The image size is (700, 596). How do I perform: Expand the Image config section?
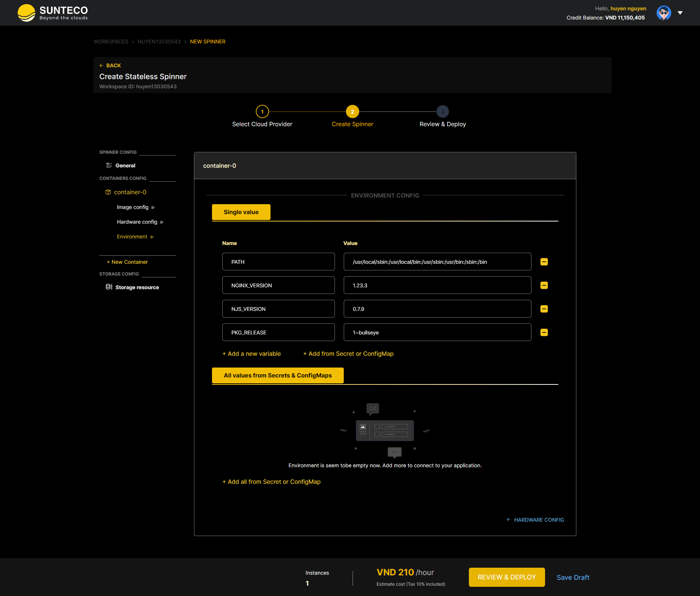point(153,207)
